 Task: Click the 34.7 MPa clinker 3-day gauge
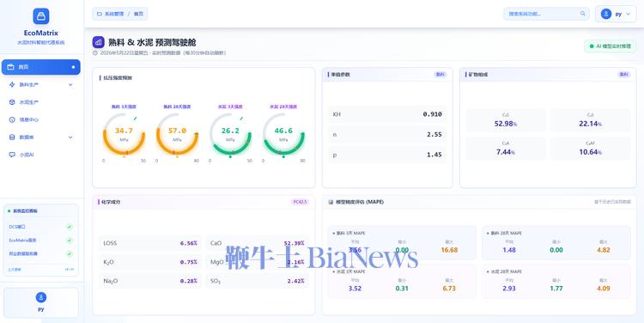[x=124, y=134]
